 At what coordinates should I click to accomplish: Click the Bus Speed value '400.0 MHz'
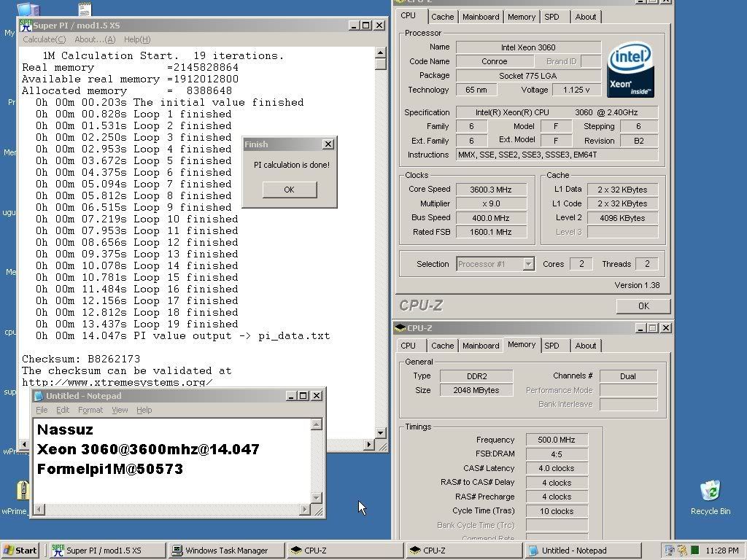point(491,217)
